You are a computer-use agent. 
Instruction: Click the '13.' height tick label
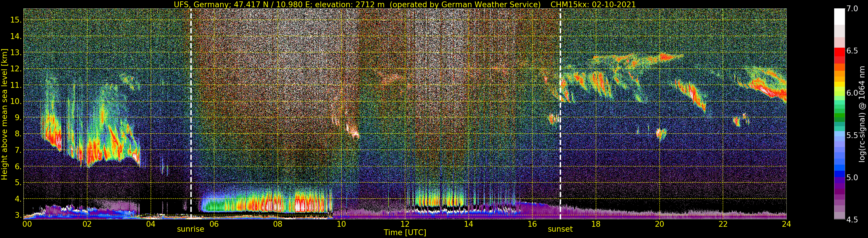16,53
